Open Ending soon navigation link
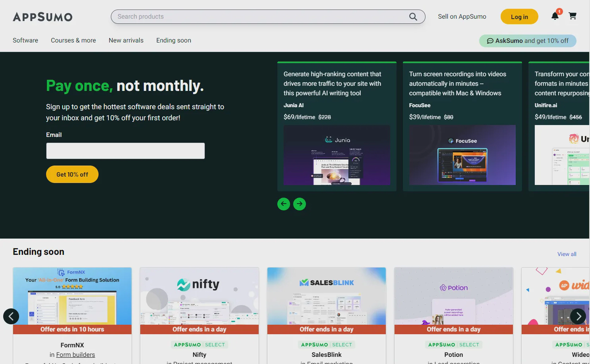 (x=174, y=41)
